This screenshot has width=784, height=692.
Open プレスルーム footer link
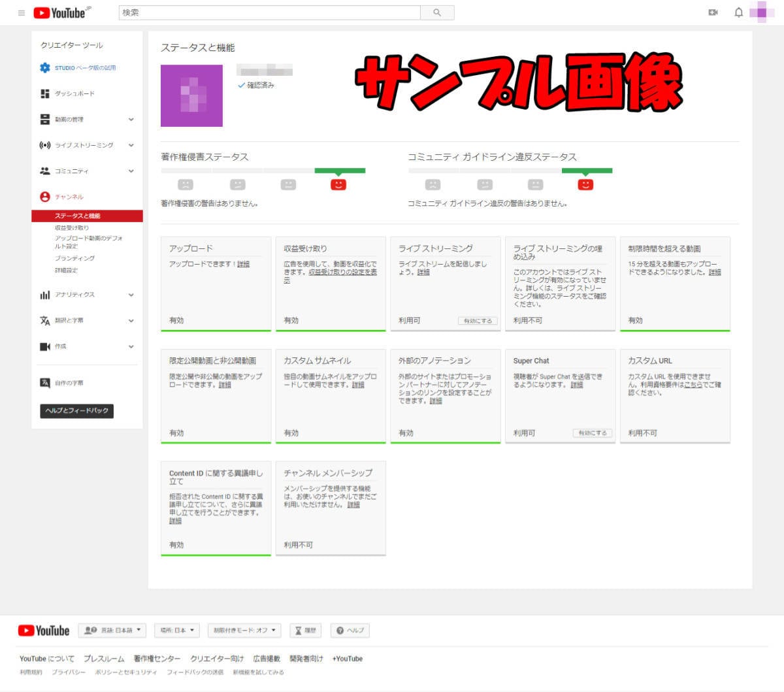[x=104, y=659]
